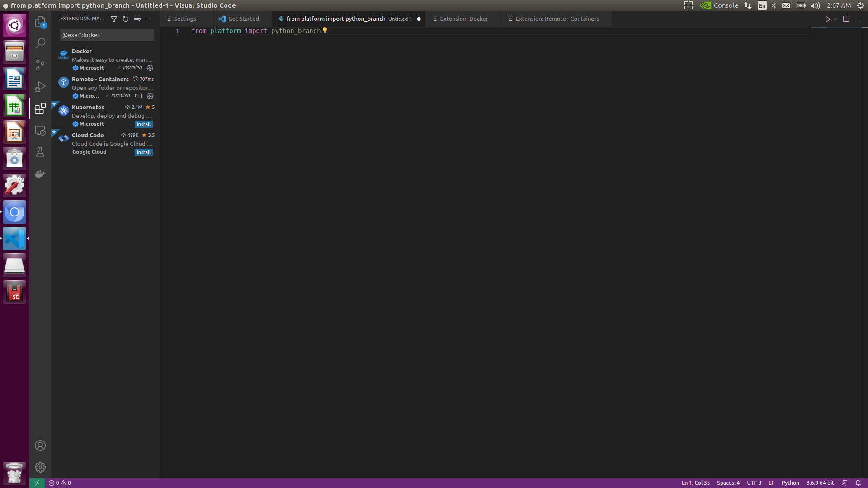Image resolution: width=868 pixels, height=488 pixels.
Task: Toggle the filter extensions funnel icon
Action: click(114, 19)
